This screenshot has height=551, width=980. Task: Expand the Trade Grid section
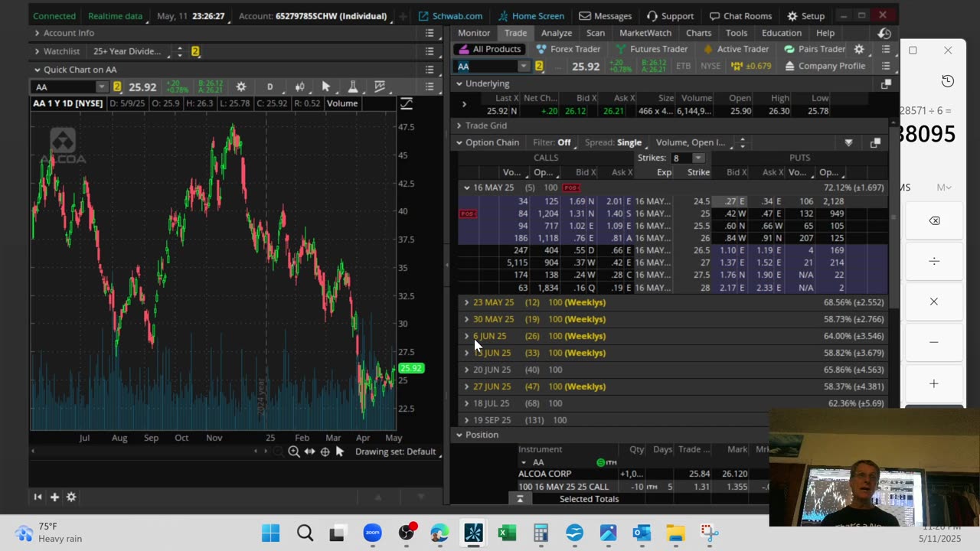tap(459, 126)
